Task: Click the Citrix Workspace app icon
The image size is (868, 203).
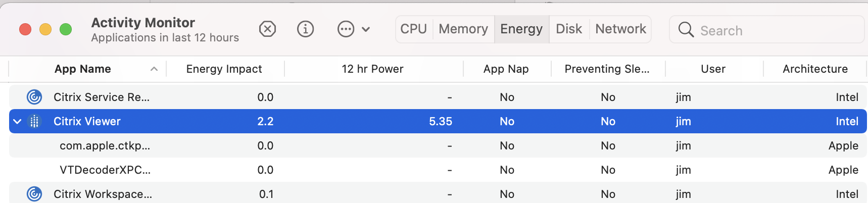Action: (x=34, y=194)
